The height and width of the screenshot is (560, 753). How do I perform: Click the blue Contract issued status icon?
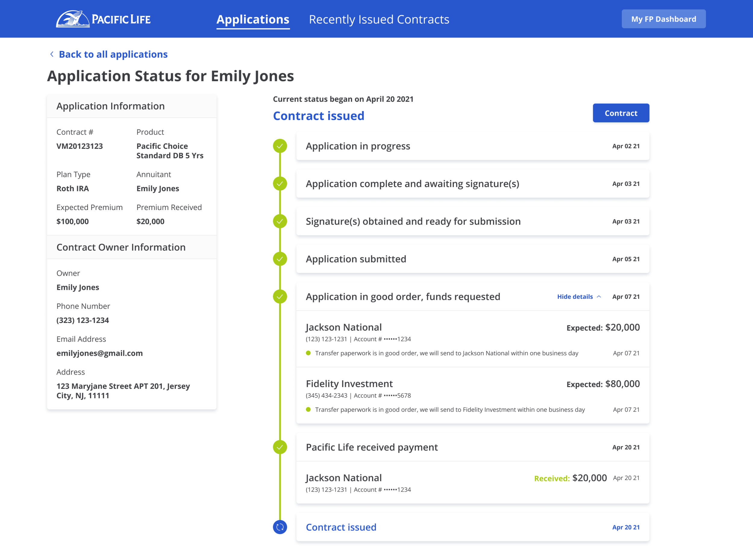click(x=280, y=527)
